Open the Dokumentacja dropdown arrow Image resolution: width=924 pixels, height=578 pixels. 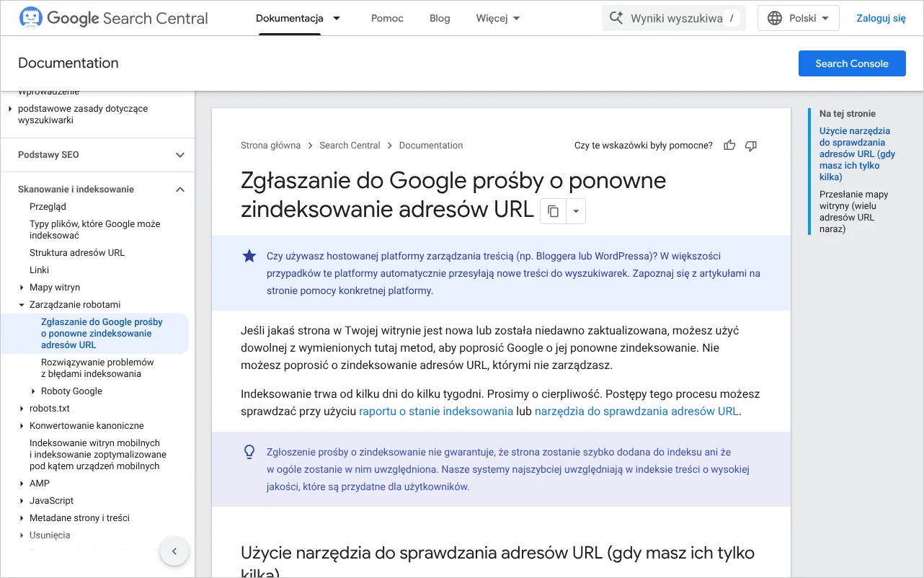(337, 18)
